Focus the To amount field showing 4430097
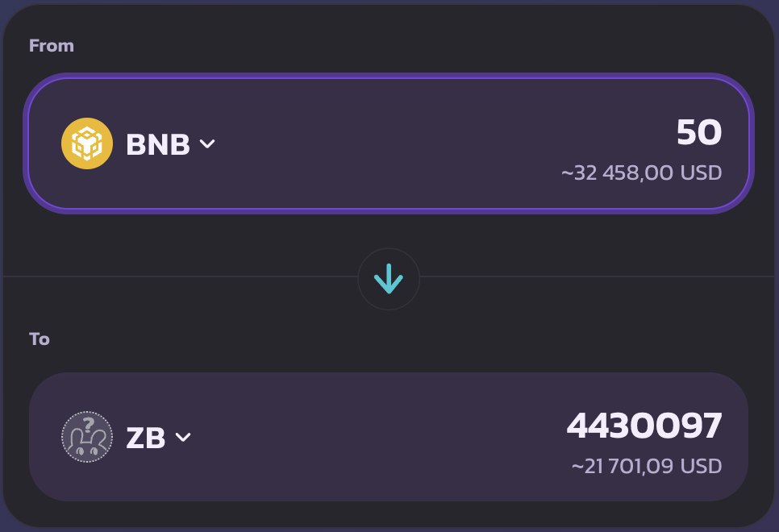This screenshot has height=532, width=779. click(x=644, y=426)
